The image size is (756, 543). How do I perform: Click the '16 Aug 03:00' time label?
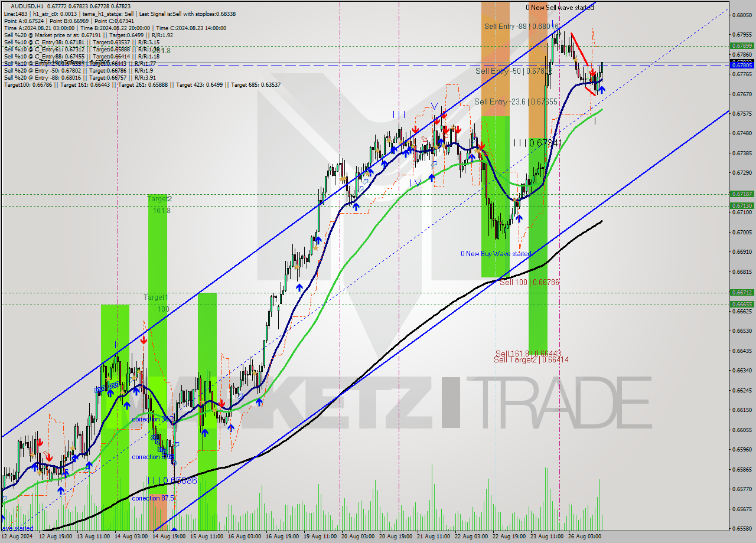pos(245,537)
